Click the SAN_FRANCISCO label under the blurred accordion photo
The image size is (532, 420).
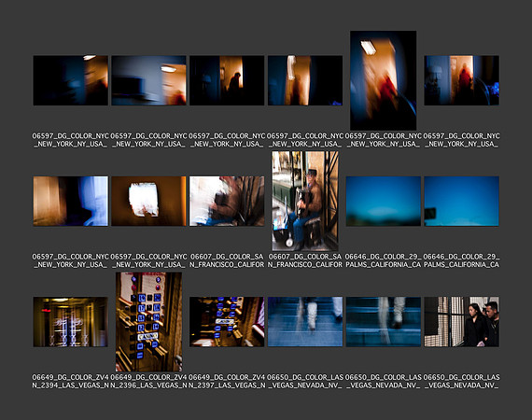(x=227, y=260)
